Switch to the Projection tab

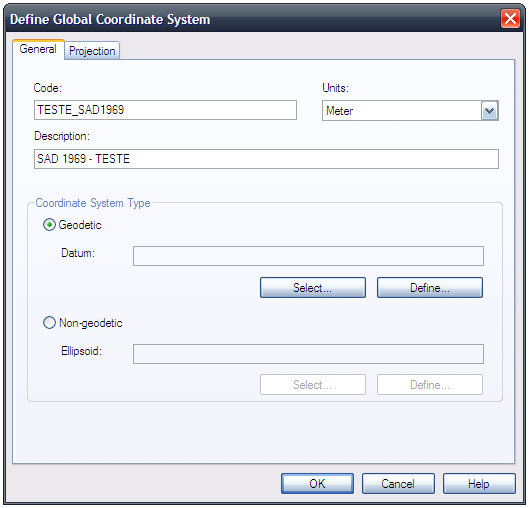92,51
